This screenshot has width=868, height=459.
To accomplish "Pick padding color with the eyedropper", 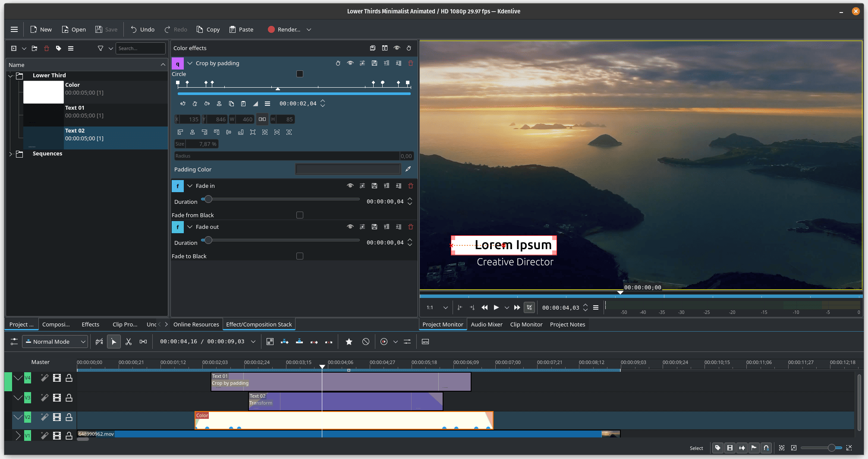I will tap(408, 169).
